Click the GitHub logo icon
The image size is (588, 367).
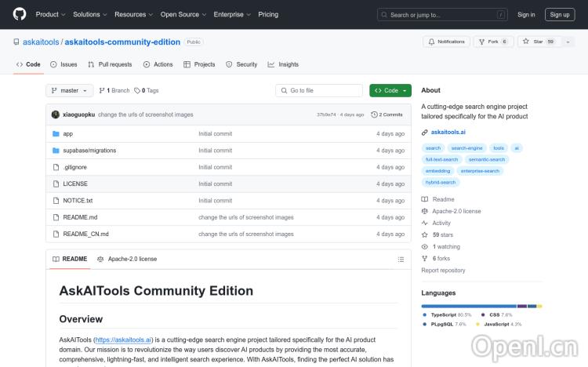pyautogui.click(x=20, y=14)
